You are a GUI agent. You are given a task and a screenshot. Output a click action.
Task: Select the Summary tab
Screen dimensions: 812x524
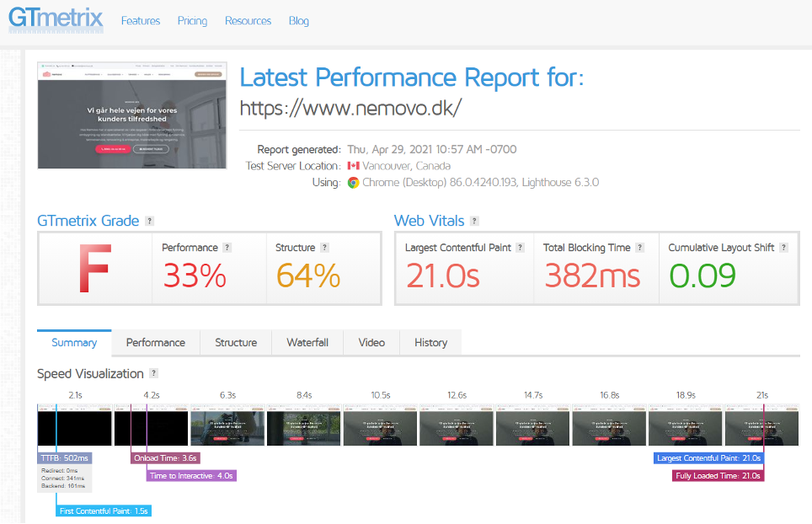pyautogui.click(x=74, y=343)
